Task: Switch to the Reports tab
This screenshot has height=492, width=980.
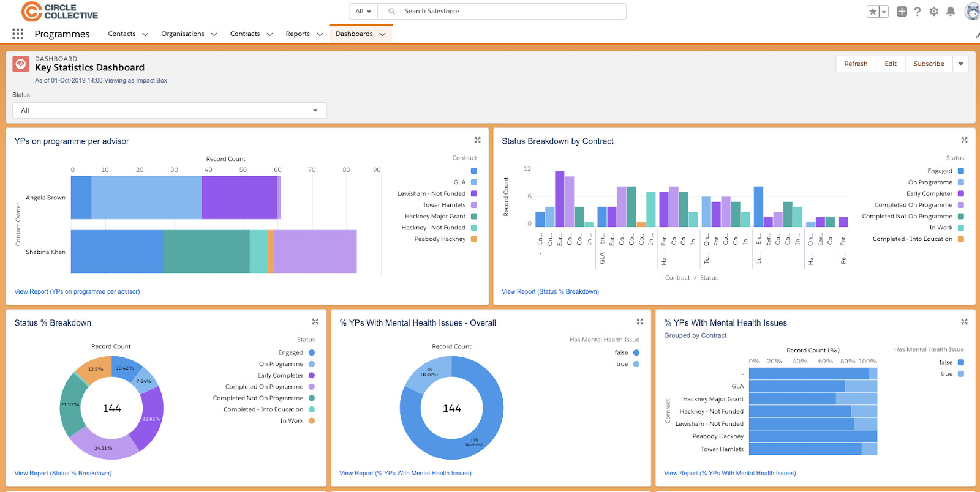Action: click(x=298, y=34)
